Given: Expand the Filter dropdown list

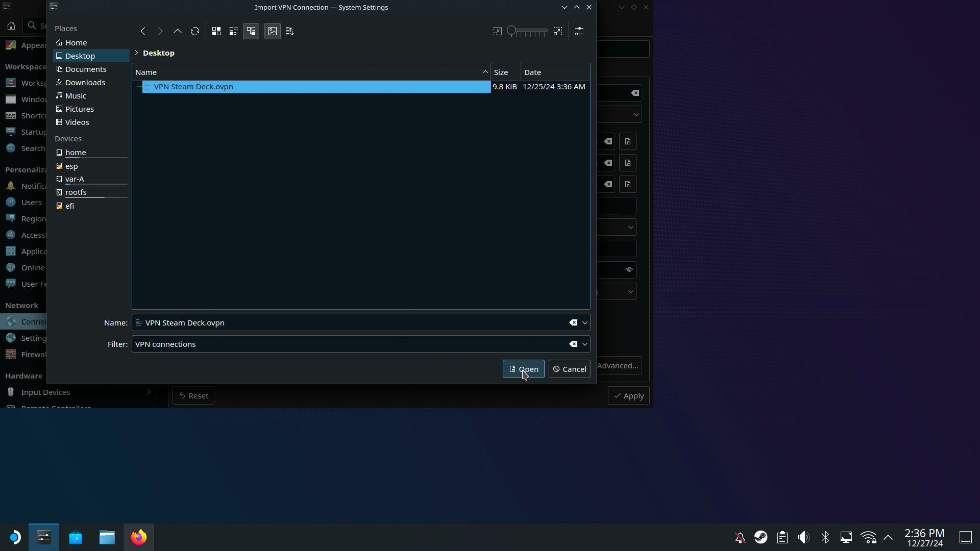Looking at the screenshot, I should point(585,344).
